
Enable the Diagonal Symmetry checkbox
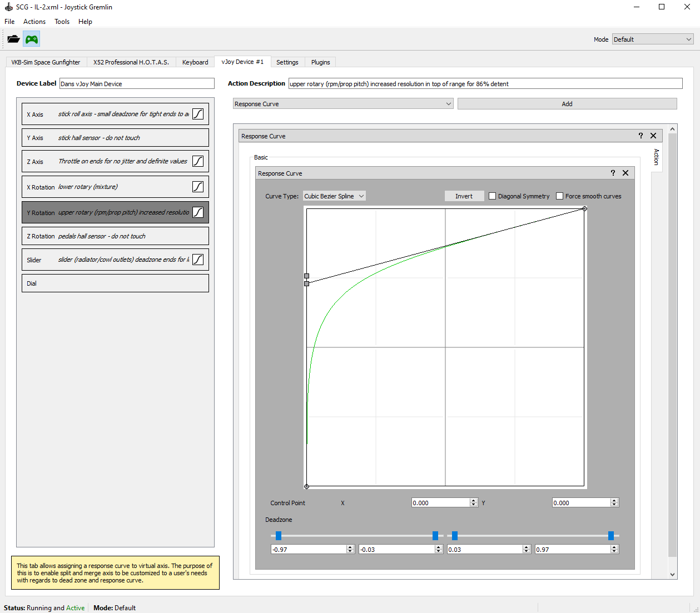tap(492, 196)
